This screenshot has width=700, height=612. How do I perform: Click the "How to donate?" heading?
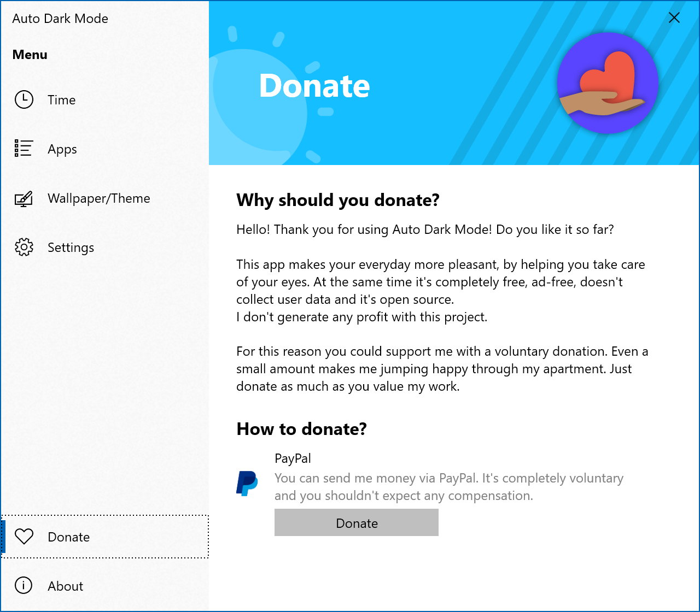[x=301, y=429]
